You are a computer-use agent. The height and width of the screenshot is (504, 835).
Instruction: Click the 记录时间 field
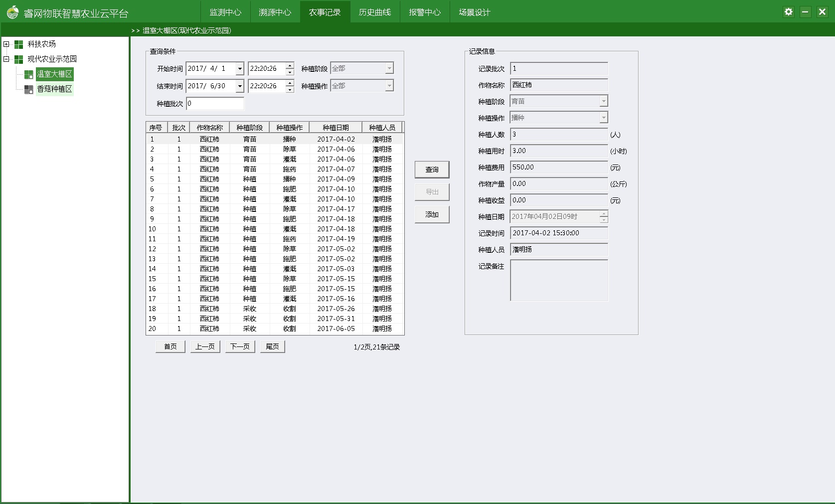pyautogui.click(x=559, y=233)
